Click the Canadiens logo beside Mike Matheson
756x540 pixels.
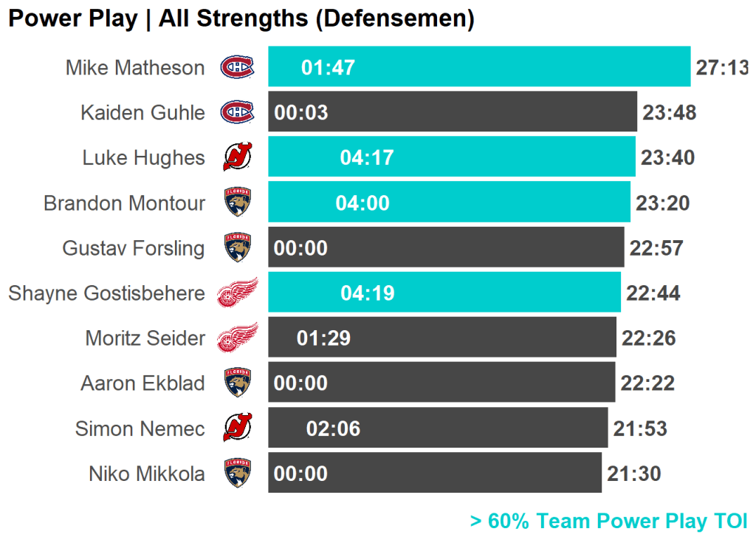(237, 67)
